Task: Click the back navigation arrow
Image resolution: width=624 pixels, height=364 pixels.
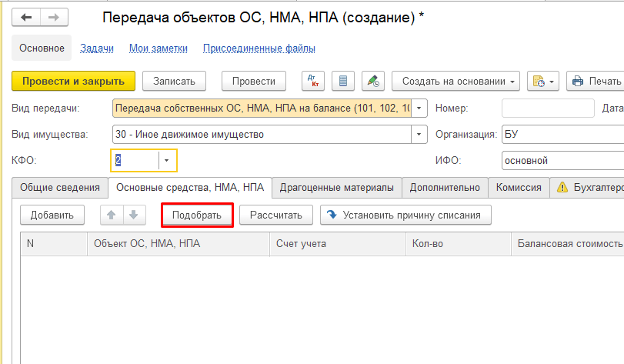Action: [27, 17]
